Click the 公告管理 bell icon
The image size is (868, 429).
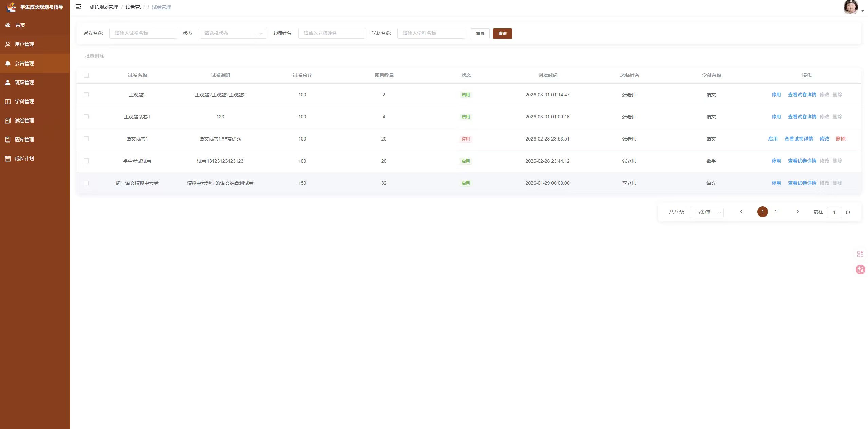click(8, 63)
